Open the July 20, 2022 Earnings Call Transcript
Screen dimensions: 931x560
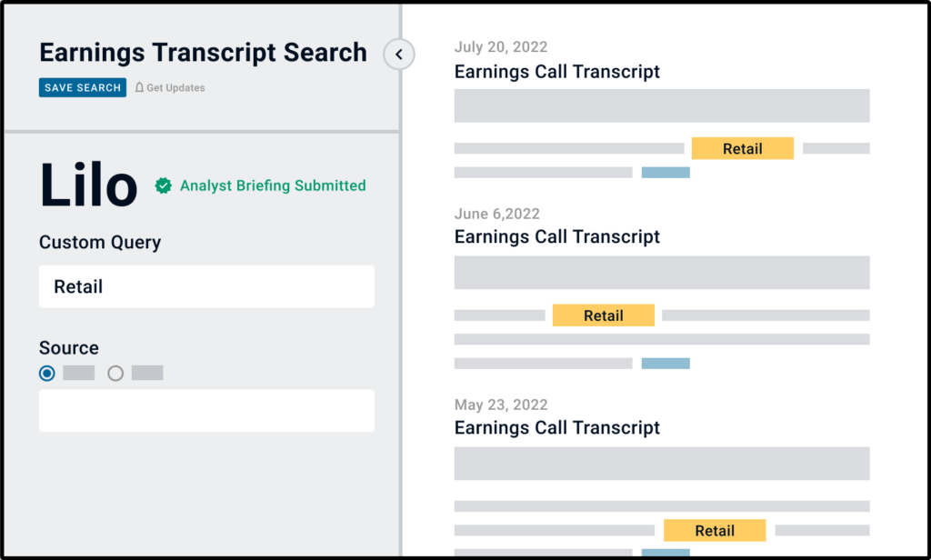pyautogui.click(x=557, y=72)
